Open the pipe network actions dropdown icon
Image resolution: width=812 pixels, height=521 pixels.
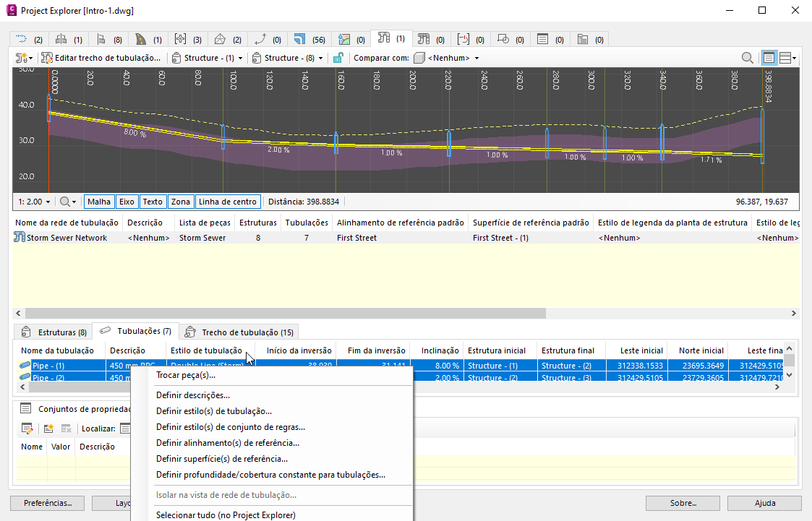24,58
